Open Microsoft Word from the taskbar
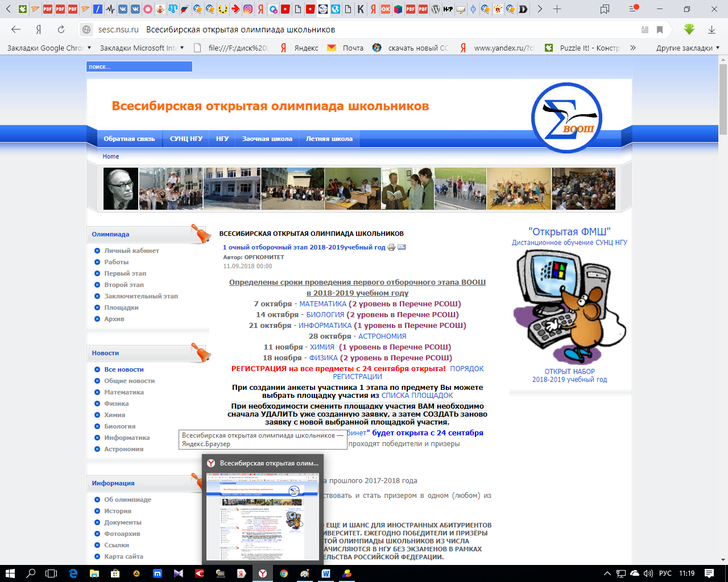 tap(326, 573)
